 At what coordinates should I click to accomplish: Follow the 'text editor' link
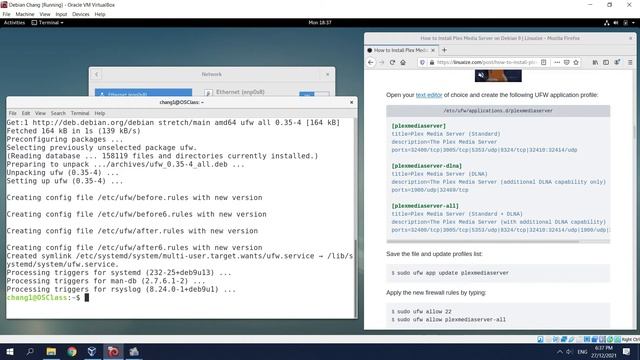(429, 95)
